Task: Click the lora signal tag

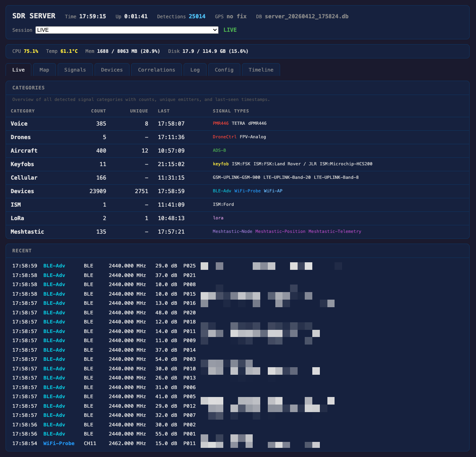Action: coord(218,218)
